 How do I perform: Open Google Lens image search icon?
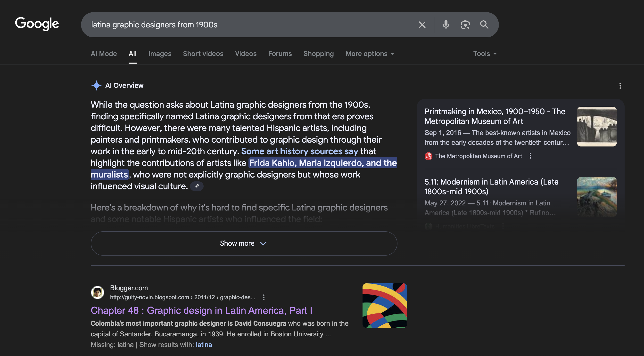point(465,25)
